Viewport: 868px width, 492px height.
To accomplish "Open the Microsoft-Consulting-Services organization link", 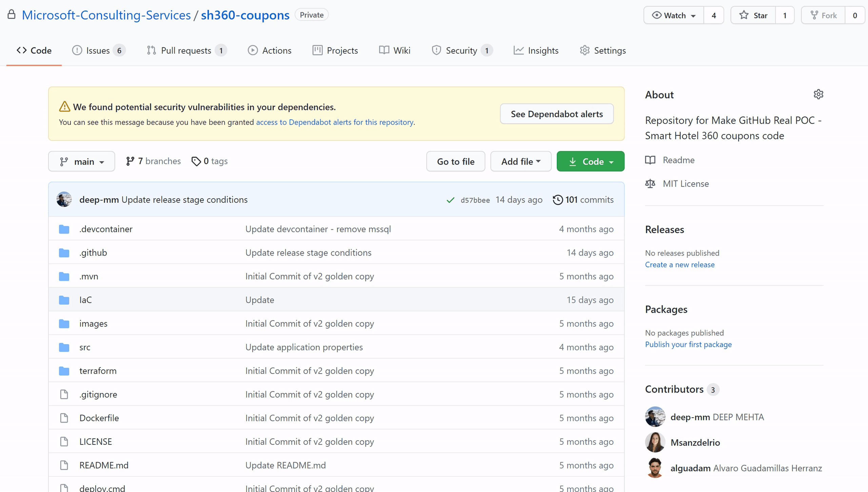I will [x=106, y=15].
